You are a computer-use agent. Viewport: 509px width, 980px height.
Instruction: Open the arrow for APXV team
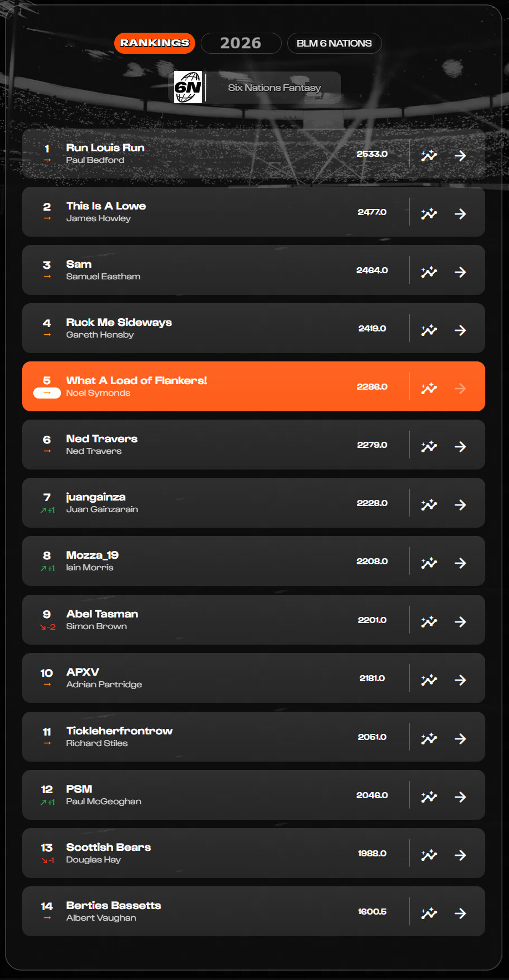pos(460,680)
